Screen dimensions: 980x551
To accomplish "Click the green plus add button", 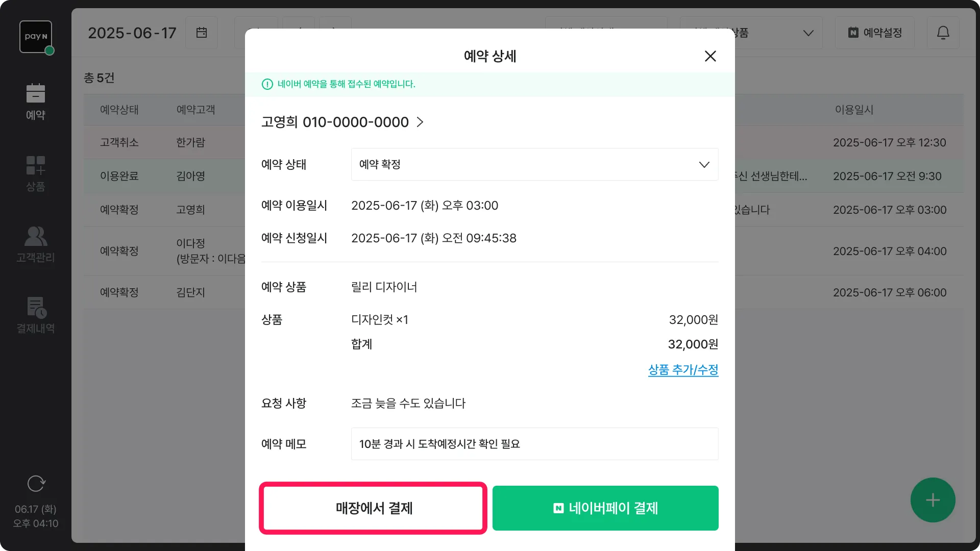I will pyautogui.click(x=933, y=500).
